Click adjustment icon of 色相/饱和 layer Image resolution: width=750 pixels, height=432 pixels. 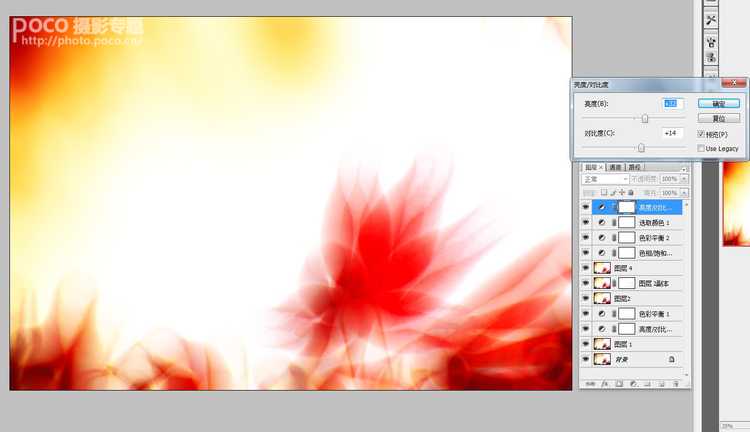tap(602, 253)
